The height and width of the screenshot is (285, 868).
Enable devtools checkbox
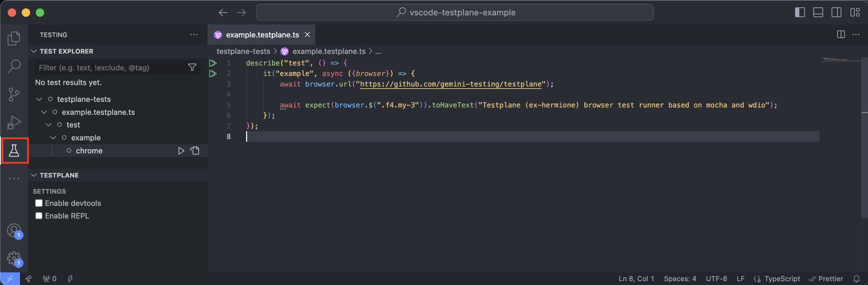click(x=39, y=203)
